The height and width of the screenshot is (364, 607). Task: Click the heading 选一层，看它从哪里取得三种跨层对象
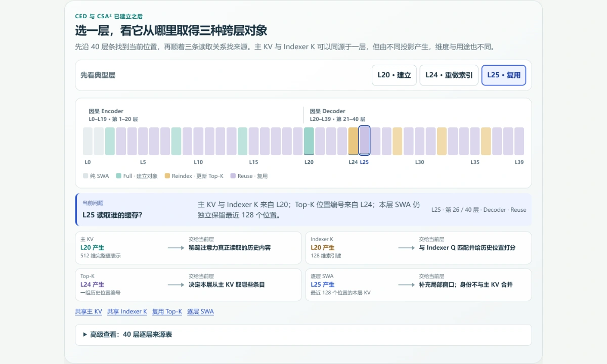(171, 30)
